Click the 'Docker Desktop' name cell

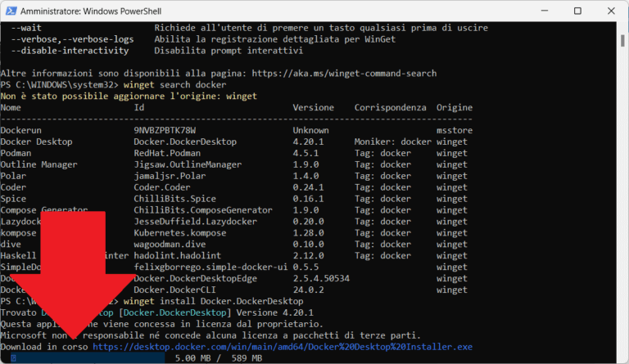click(37, 142)
